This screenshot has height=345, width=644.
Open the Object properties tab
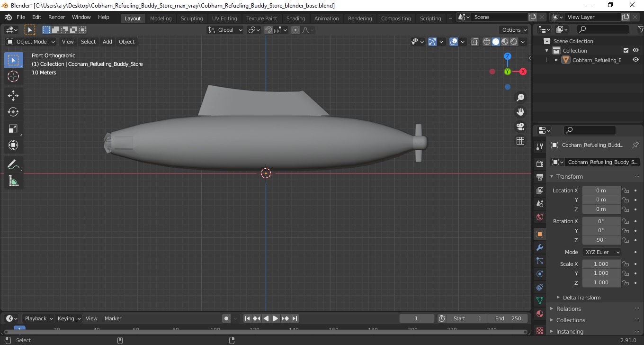[539, 234]
